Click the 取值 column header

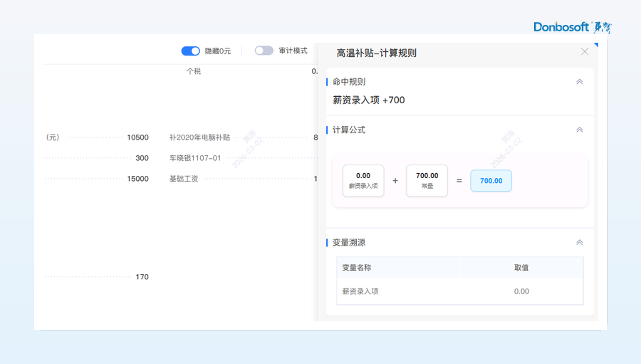pyautogui.click(x=521, y=267)
